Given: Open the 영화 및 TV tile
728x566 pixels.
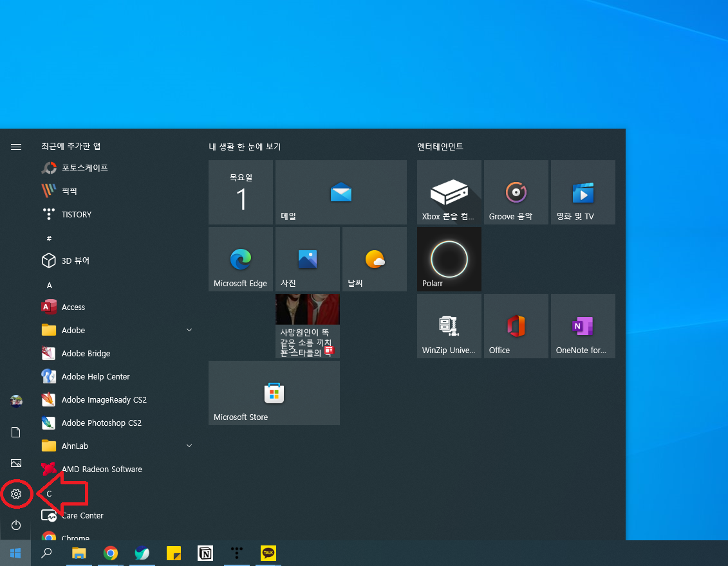Looking at the screenshot, I should (x=583, y=192).
